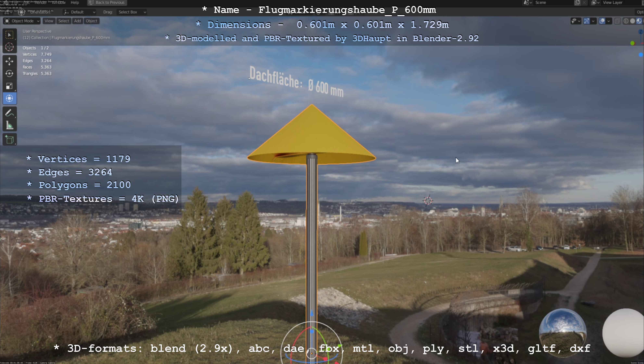
Task: Click the white diffuse preview sphere
Action: pos(624,333)
